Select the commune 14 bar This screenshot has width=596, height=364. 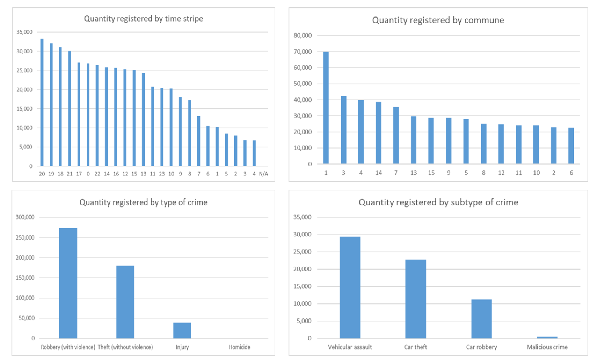click(x=379, y=133)
